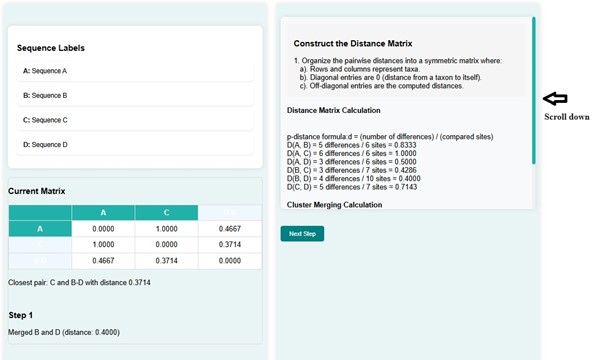Click the 1.0000 cell in row A
Viewport: 602px width, 360px height.
166,229
